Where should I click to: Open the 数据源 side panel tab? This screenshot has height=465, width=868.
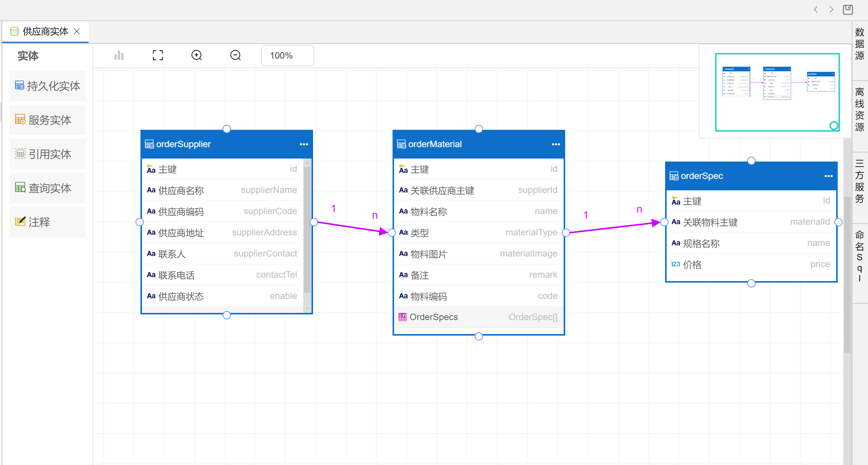tap(860, 44)
